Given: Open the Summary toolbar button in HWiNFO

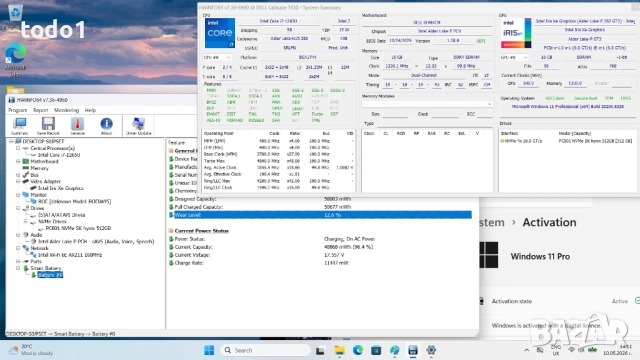Looking at the screenshot, I should pos(19,126).
